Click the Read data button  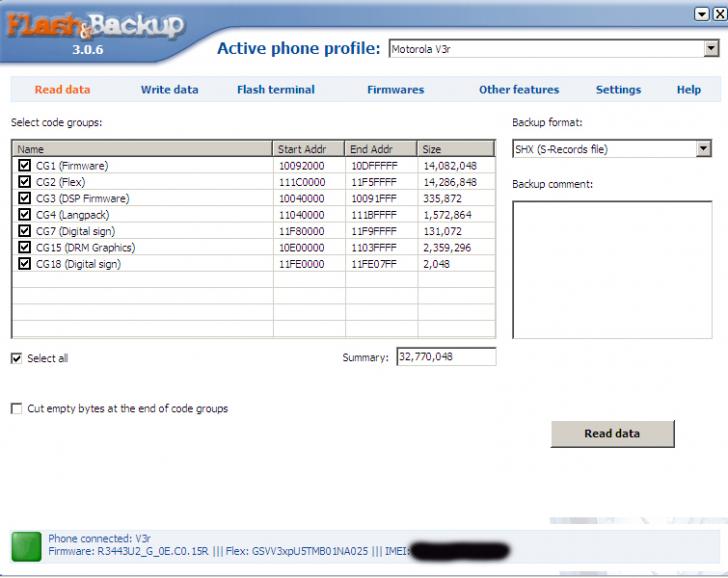pos(612,434)
